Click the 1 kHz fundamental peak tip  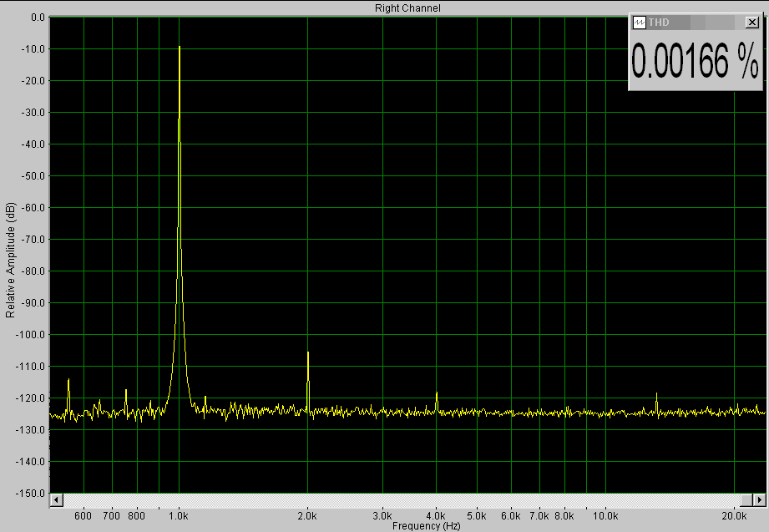click(180, 47)
